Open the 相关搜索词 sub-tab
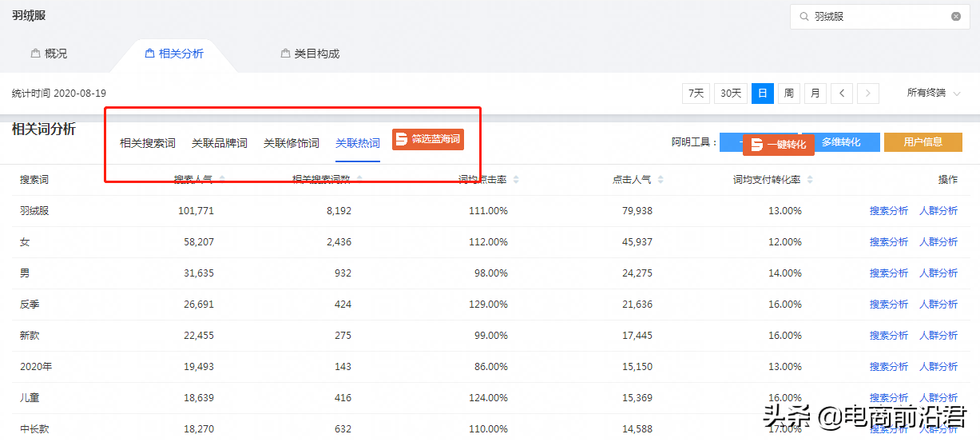The width and height of the screenshot is (980, 442). (148, 144)
